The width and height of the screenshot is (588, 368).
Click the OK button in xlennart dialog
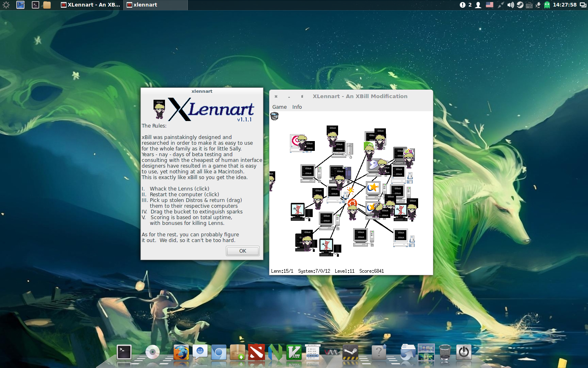[243, 251]
